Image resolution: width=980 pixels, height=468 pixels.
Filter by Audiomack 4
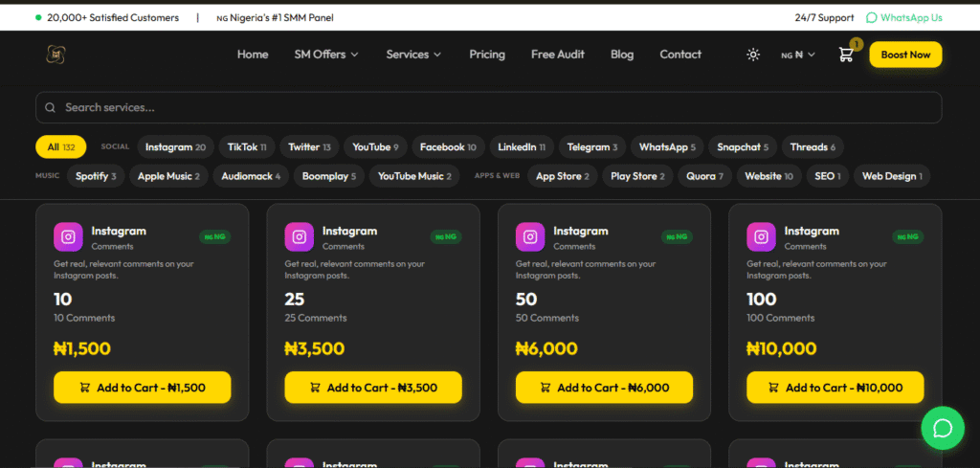coord(252,176)
